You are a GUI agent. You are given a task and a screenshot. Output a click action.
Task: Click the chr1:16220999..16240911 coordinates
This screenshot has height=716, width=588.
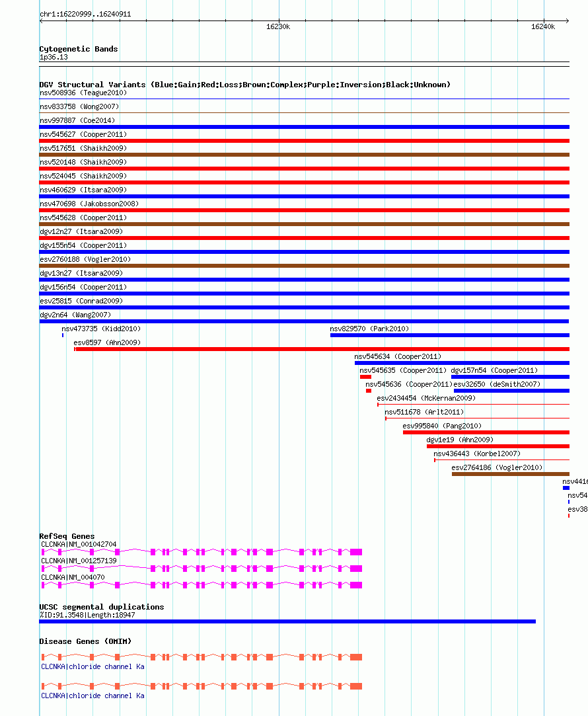[85, 14]
